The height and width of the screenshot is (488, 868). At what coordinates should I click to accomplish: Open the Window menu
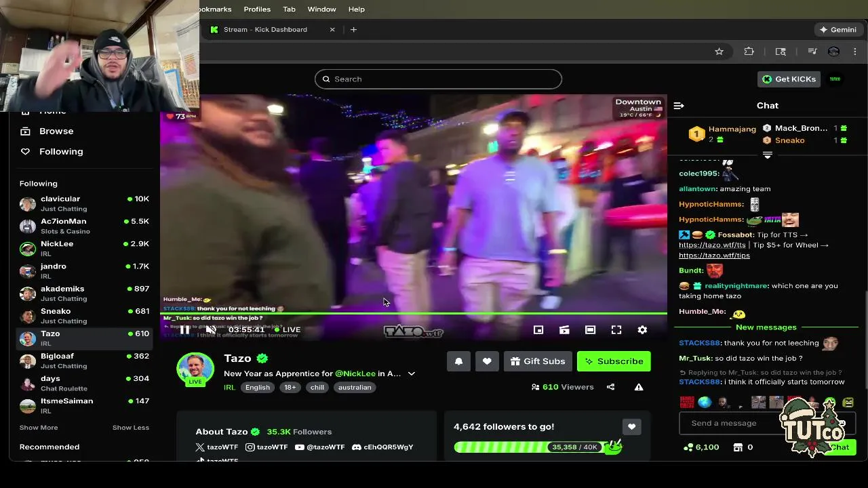click(321, 9)
